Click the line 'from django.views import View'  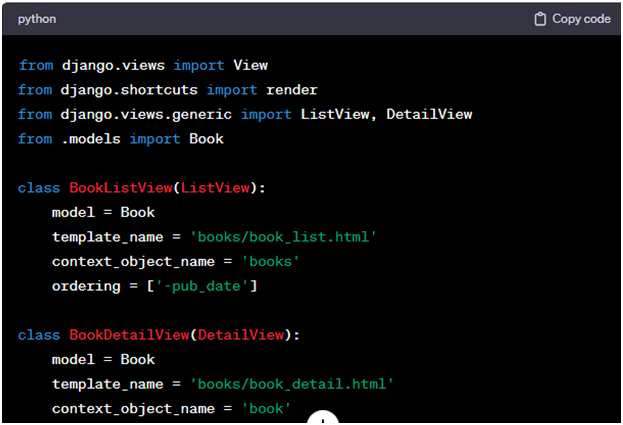point(143,65)
